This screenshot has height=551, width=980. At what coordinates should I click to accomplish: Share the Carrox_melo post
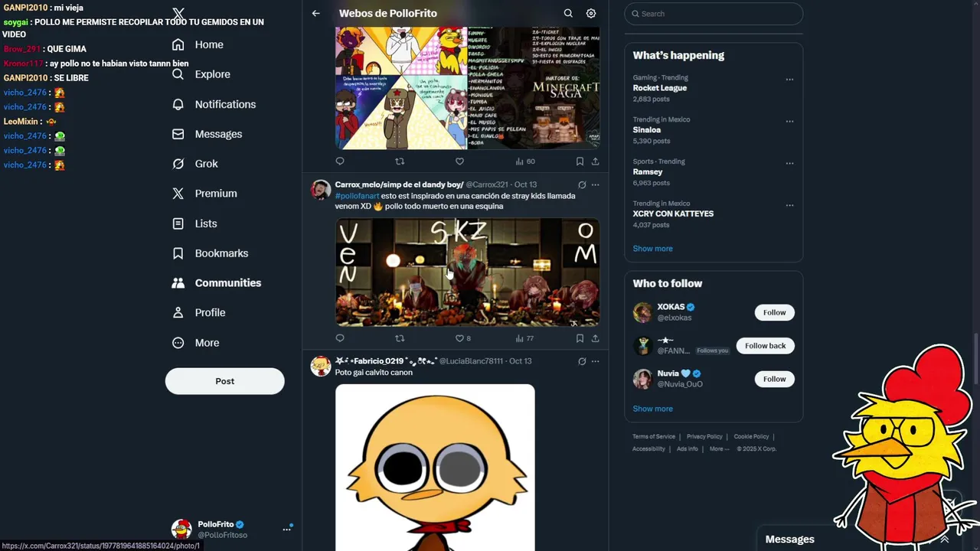click(595, 338)
